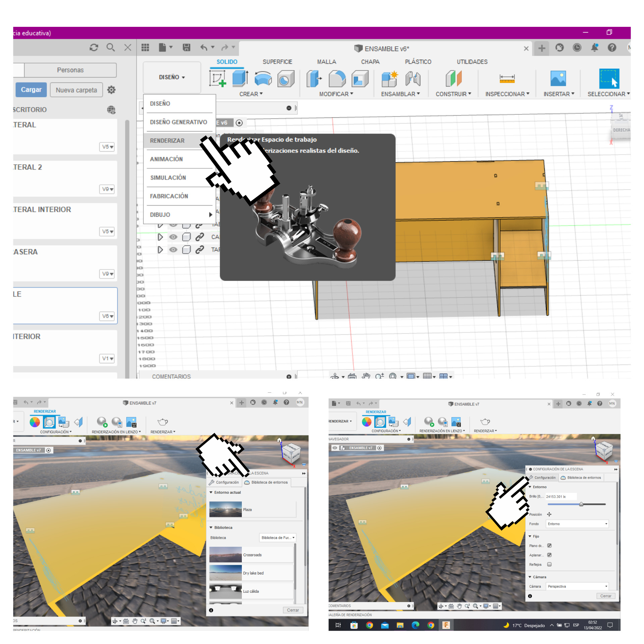Image resolution: width=644 pixels, height=644 pixels.
Task: Click the Brillo slider handle
Action: pos(581,504)
